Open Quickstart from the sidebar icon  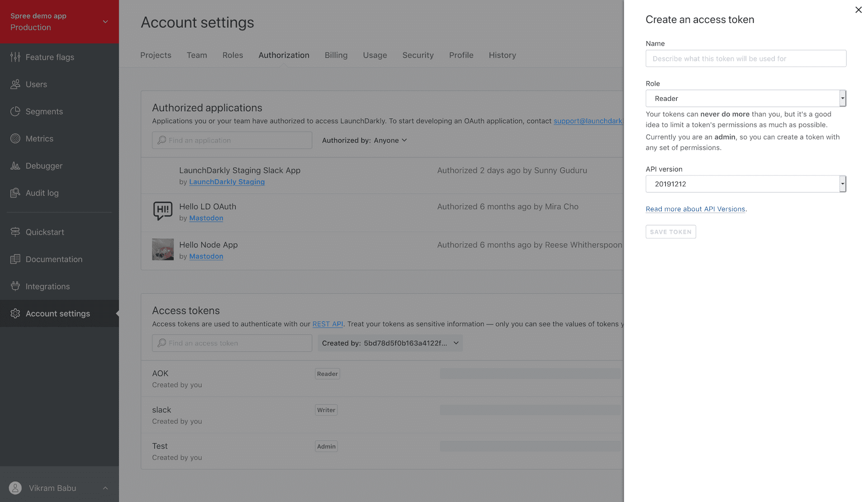click(x=15, y=232)
